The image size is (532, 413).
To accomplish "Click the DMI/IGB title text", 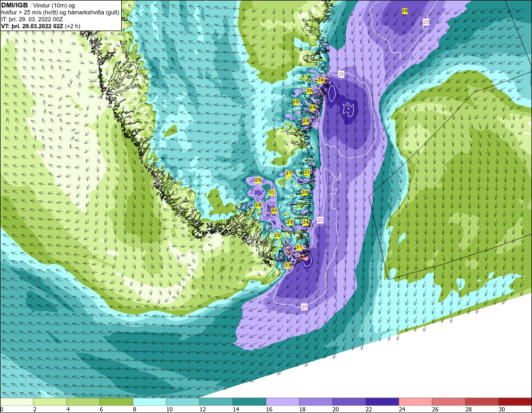I will 14,5.
